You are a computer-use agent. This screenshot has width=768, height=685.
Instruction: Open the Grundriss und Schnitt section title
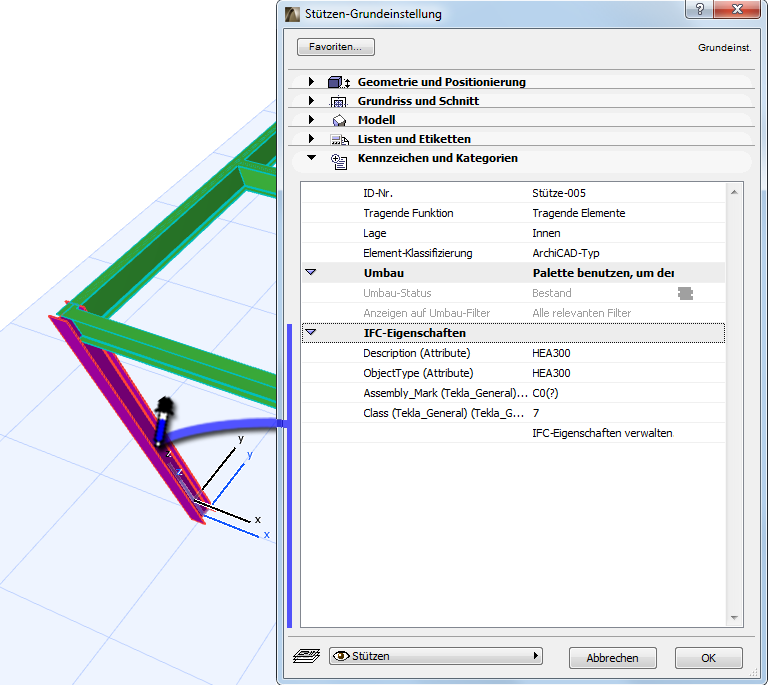pyautogui.click(x=418, y=101)
